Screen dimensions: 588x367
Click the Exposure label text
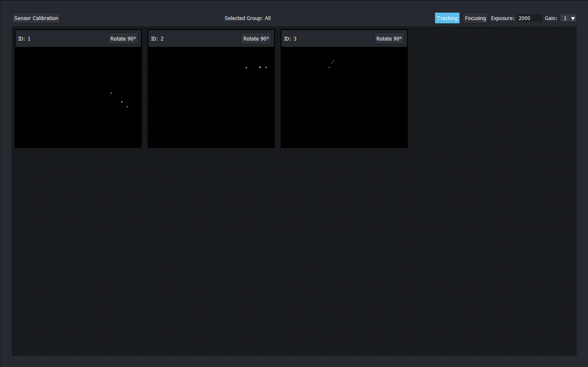[x=502, y=18]
